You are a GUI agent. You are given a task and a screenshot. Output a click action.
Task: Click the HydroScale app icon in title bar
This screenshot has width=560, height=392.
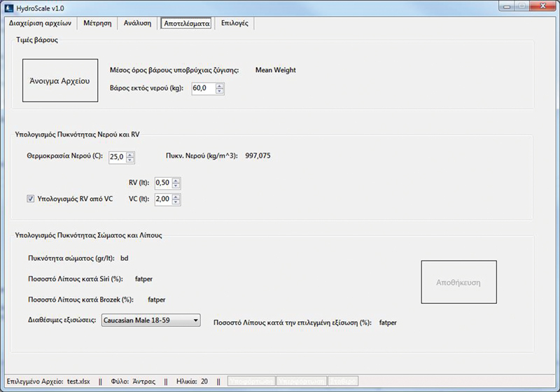tap(7, 7)
